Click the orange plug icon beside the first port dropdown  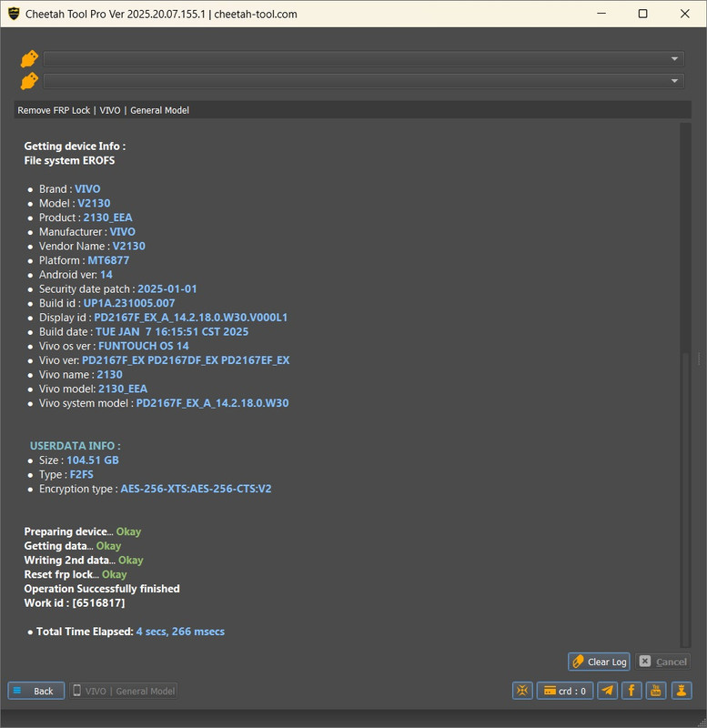pyautogui.click(x=29, y=59)
